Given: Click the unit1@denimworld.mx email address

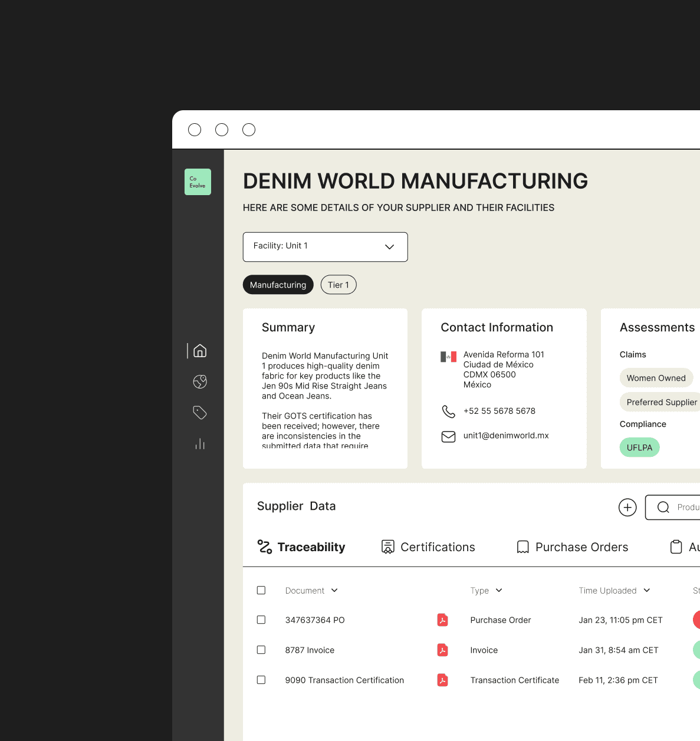Looking at the screenshot, I should 506,436.
